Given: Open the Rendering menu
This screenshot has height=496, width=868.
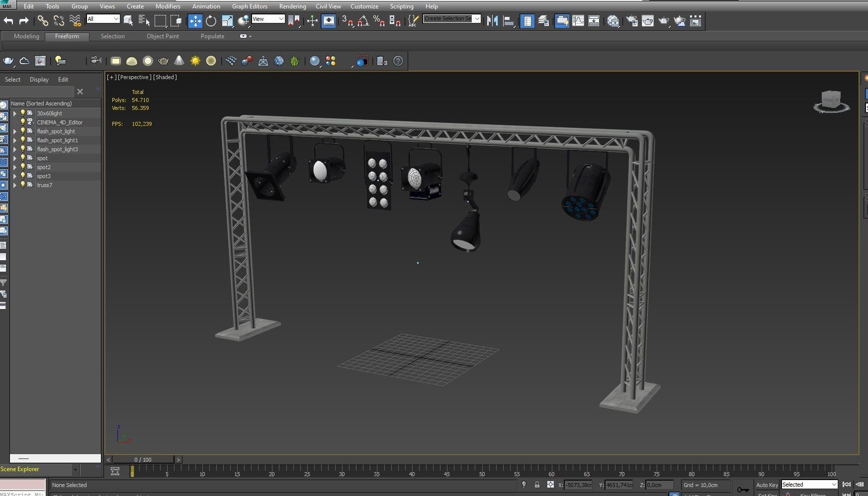Looking at the screenshot, I should [x=292, y=6].
